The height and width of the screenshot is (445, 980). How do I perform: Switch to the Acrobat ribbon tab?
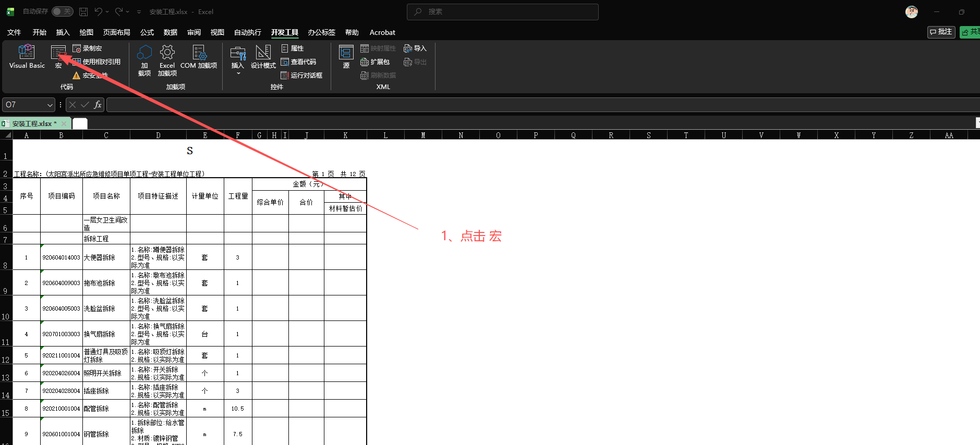click(382, 32)
